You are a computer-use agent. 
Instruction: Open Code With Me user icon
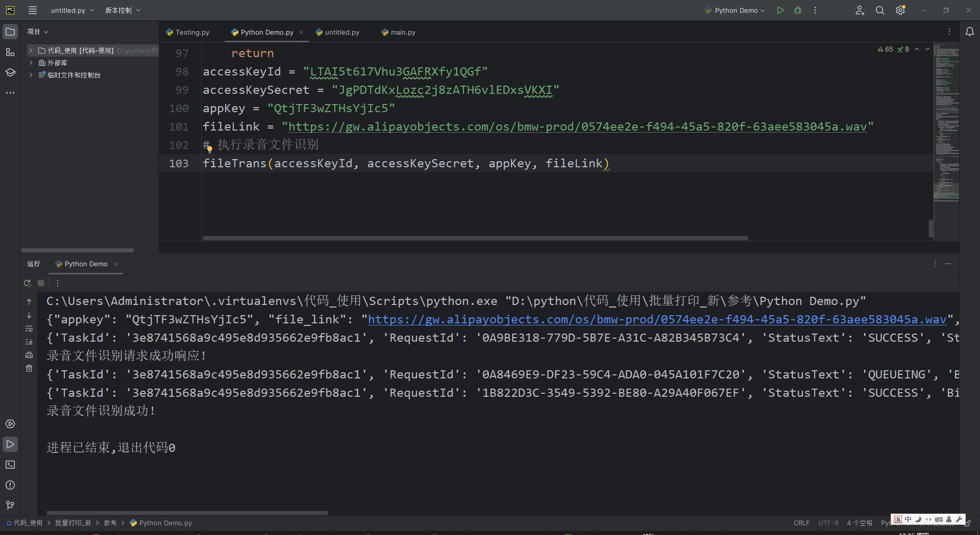coord(860,10)
